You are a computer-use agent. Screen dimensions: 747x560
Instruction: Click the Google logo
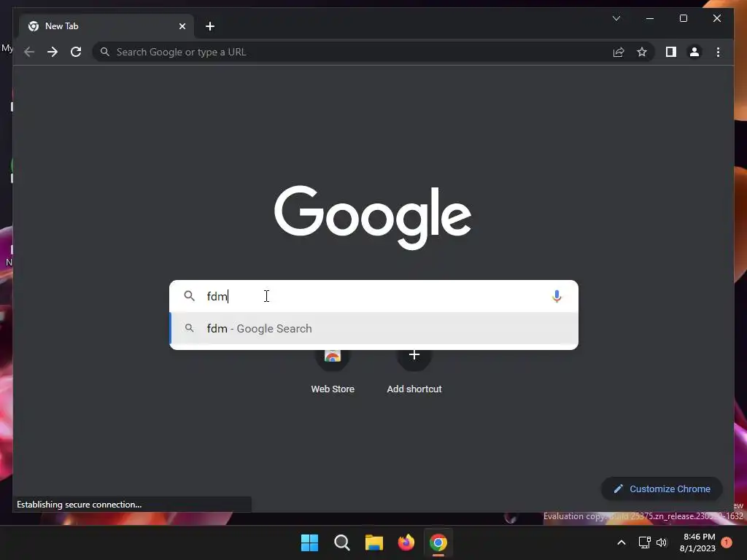coord(373,217)
